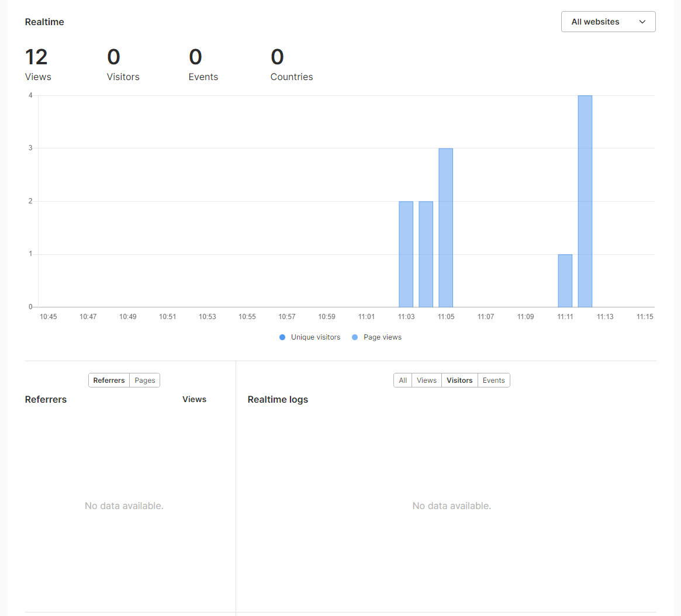Click the Visitors metric label
This screenshot has height=616, width=681.
[x=123, y=77]
